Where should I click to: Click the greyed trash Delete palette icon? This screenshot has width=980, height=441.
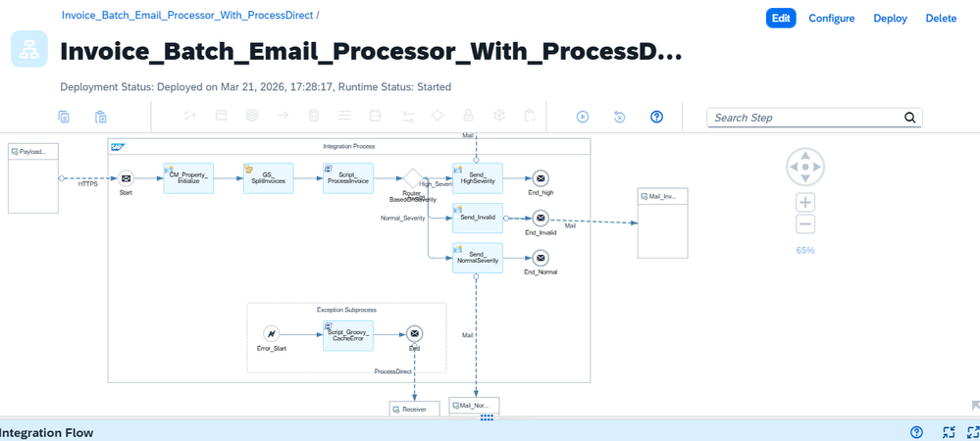(314, 116)
